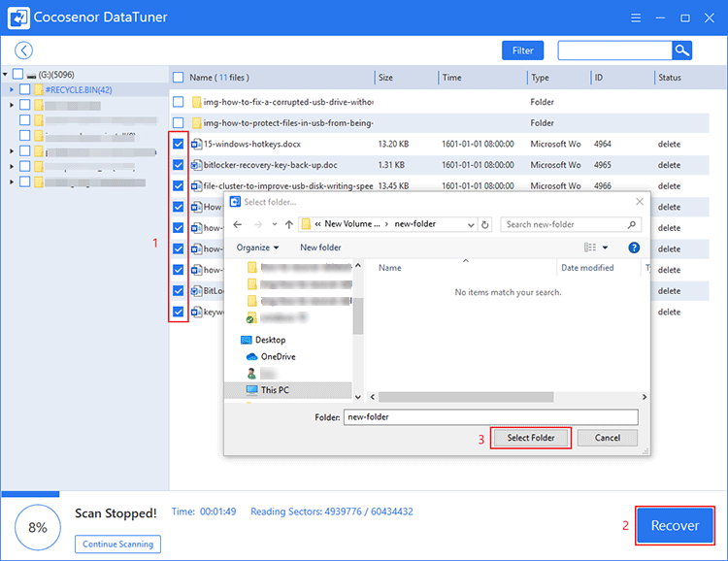Click the Select folder dialog title icon
The width and height of the screenshot is (728, 561).
tap(236, 202)
